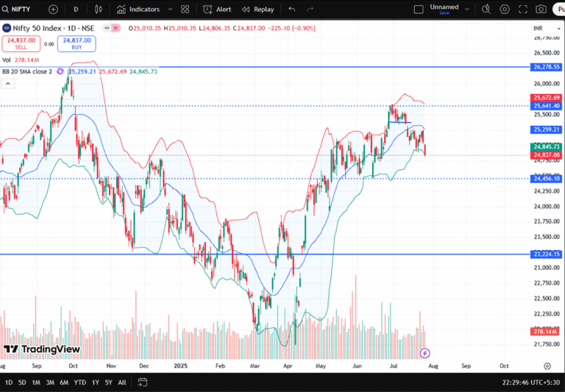Select the 23,224.15 horizontal line label

coord(547,254)
